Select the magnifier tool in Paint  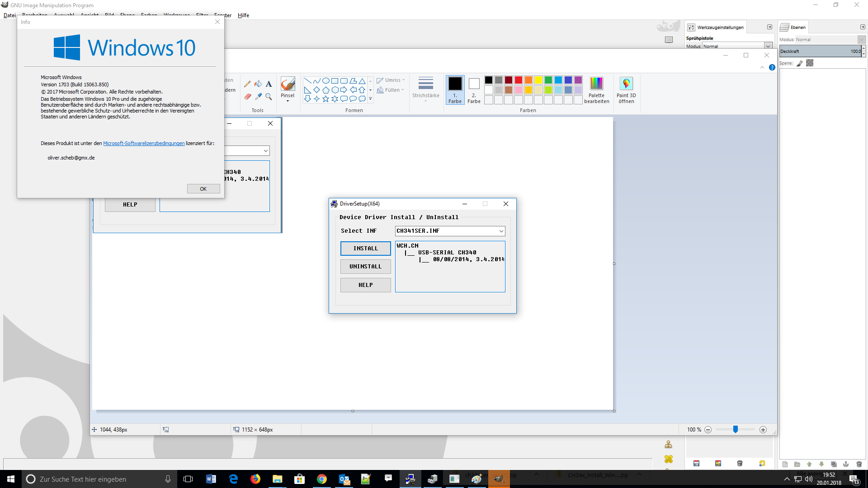click(269, 97)
